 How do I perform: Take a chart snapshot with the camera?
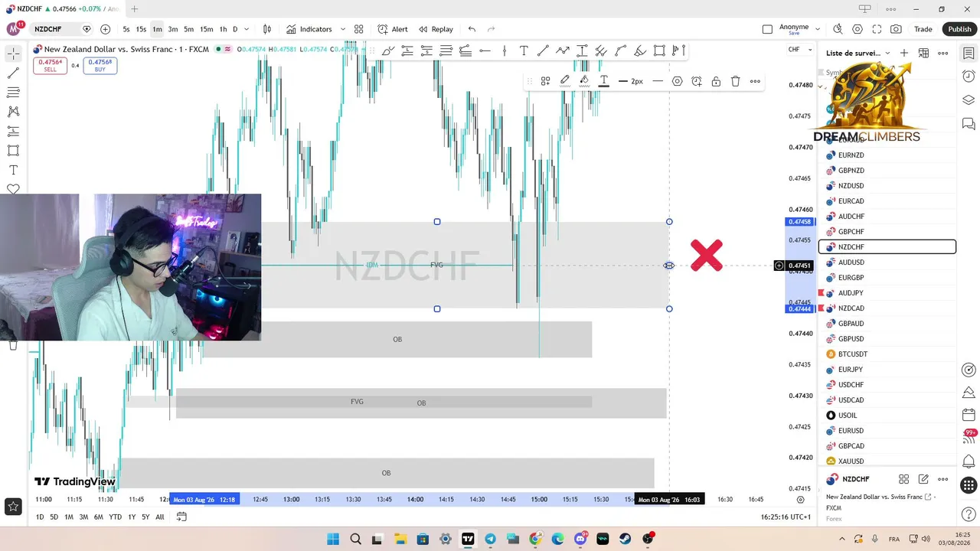pyautogui.click(x=896, y=29)
